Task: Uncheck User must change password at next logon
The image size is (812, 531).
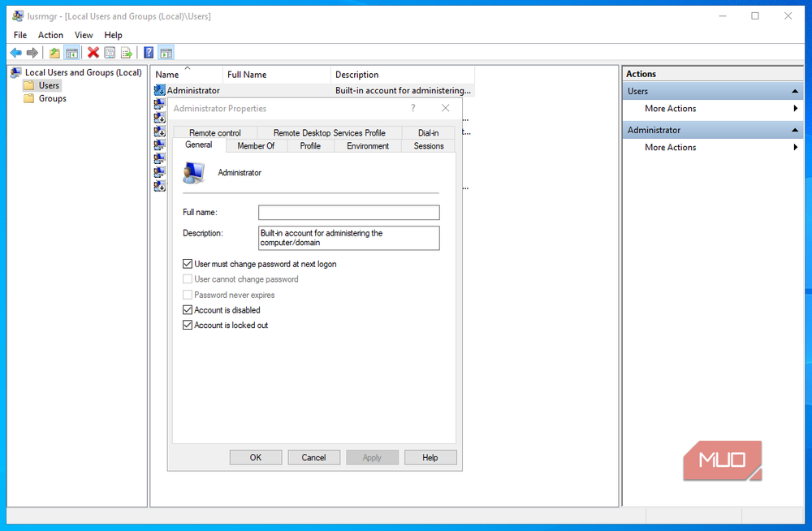Action: point(188,264)
